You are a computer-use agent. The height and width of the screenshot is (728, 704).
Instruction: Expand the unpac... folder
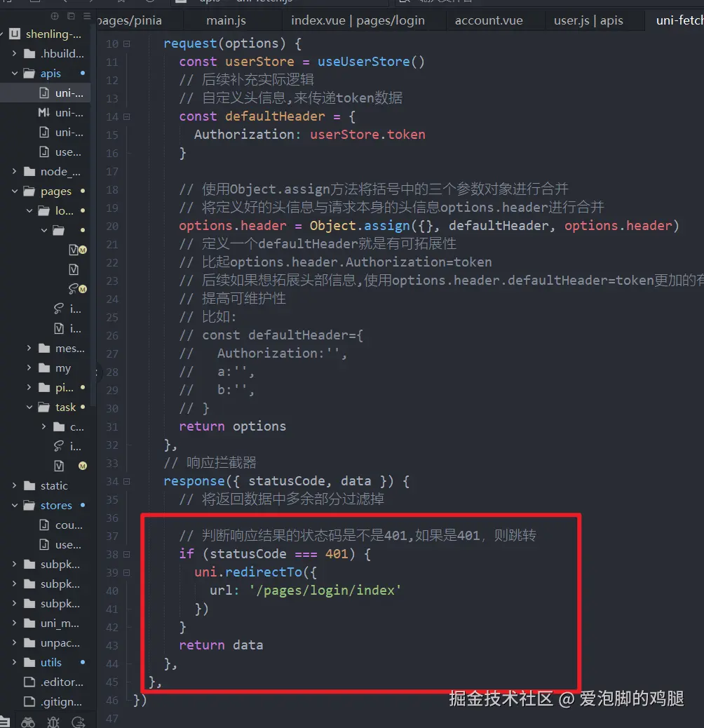tap(15, 642)
